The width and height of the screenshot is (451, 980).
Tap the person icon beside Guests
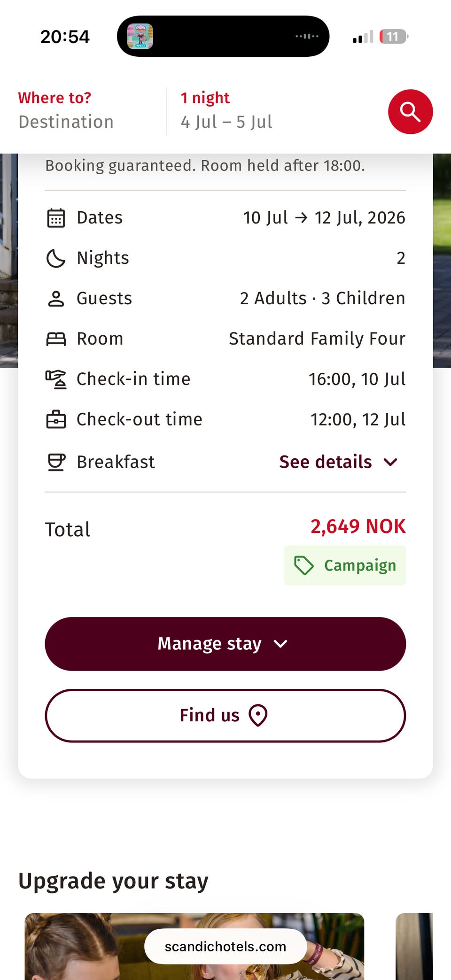click(56, 299)
